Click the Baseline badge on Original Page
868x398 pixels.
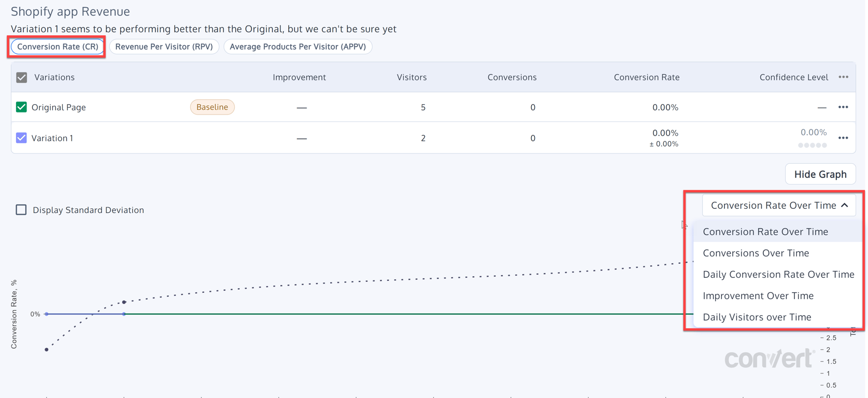[212, 107]
